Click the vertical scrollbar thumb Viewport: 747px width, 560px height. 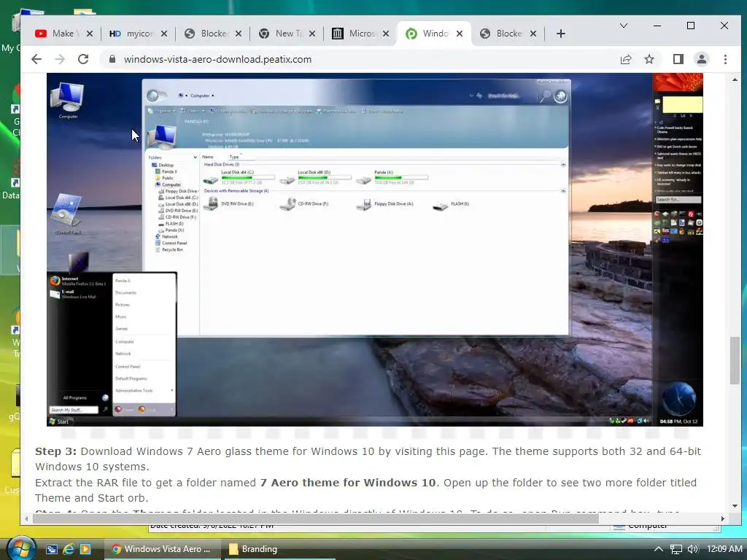[x=735, y=360]
